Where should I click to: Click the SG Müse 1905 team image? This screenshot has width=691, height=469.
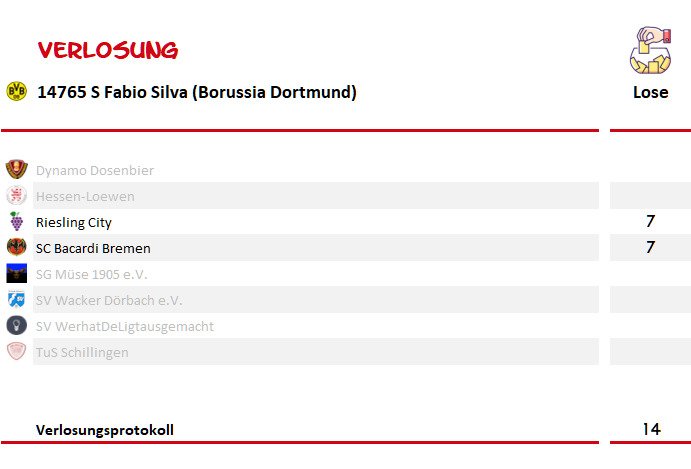[17, 273]
